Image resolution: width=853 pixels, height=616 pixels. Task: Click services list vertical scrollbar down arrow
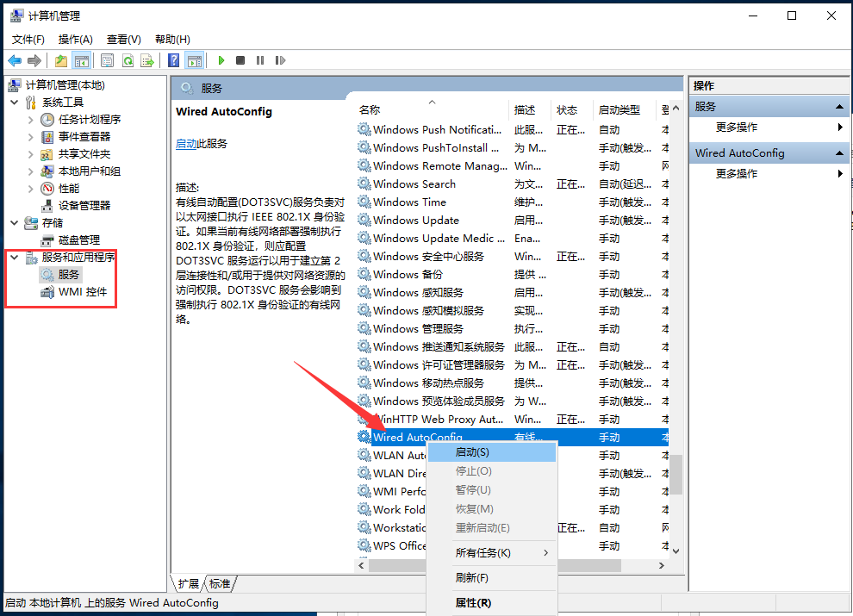coord(676,551)
